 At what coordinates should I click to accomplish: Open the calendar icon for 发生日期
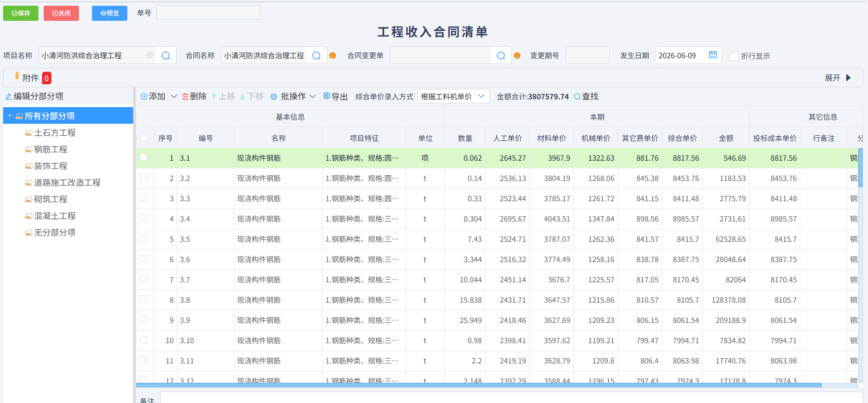coord(713,55)
